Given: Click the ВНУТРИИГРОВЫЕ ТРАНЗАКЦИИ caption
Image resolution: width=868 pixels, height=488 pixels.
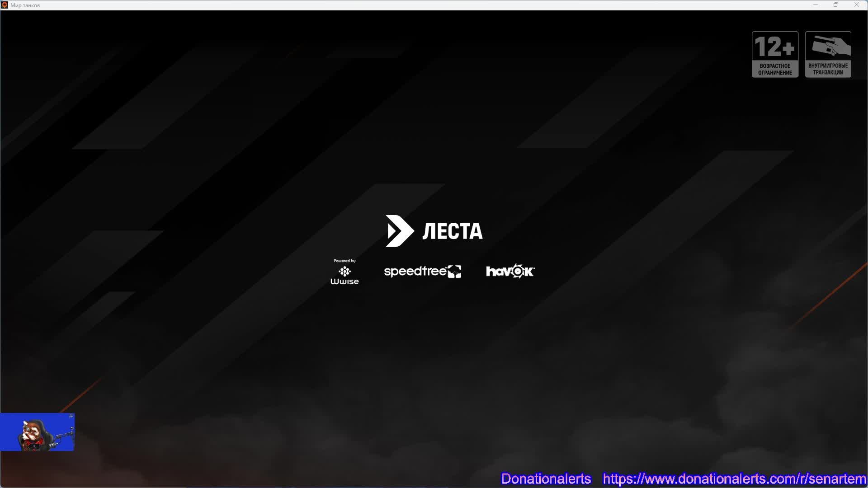Looking at the screenshot, I should pyautogui.click(x=828, y=69).
